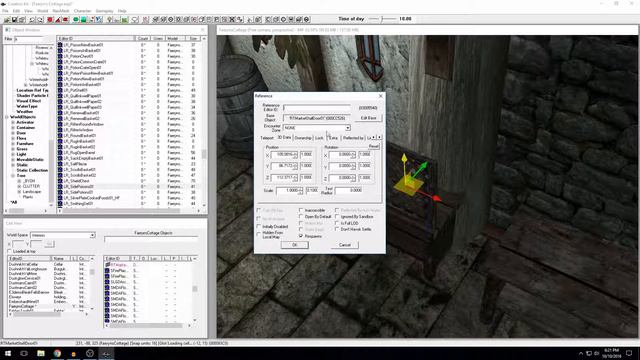This screenshot has width=640, height=360.
Task: Switch to the Teleport tab
Action: 267,138
